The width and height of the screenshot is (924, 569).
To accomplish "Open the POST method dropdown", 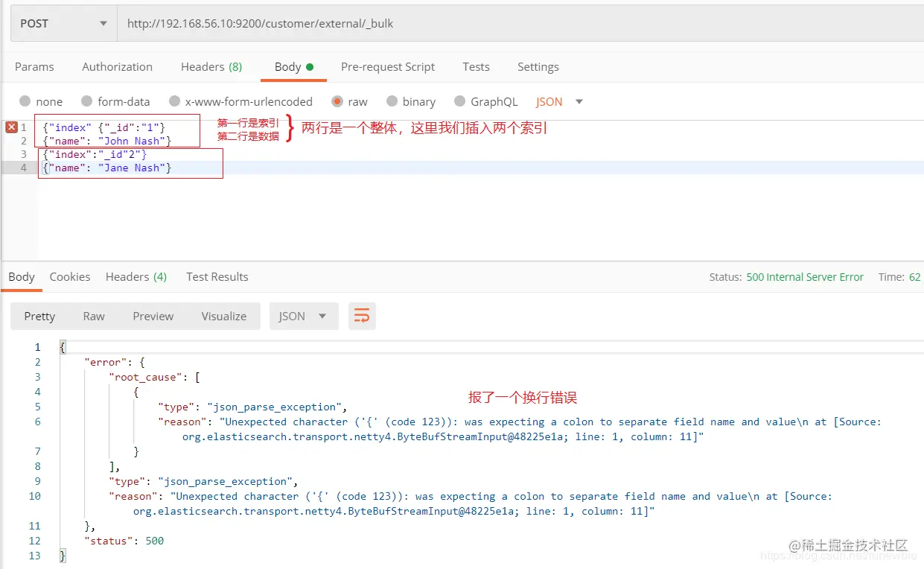I will [63, 24].
